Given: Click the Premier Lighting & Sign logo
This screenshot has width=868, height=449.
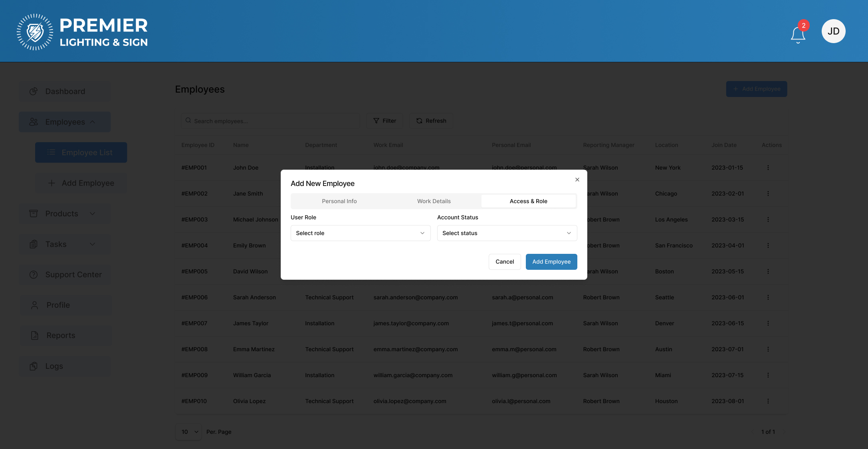Looking at the screenshot, I should (82, 32).
